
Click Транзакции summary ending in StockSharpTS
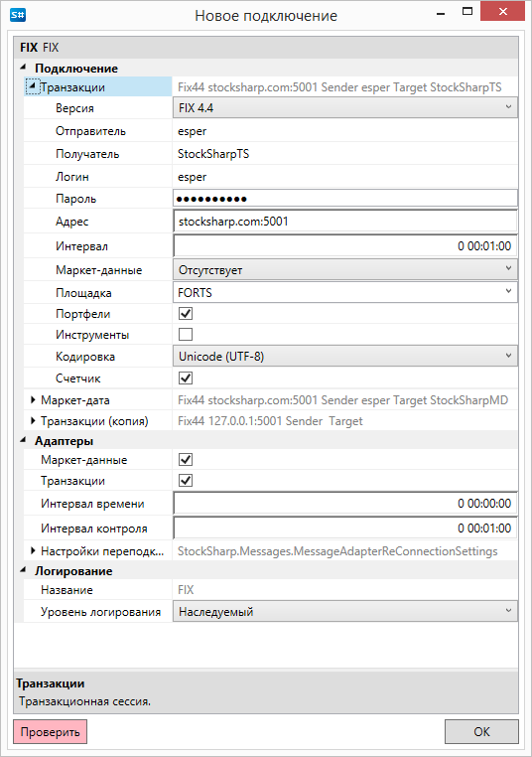(339, 86)
